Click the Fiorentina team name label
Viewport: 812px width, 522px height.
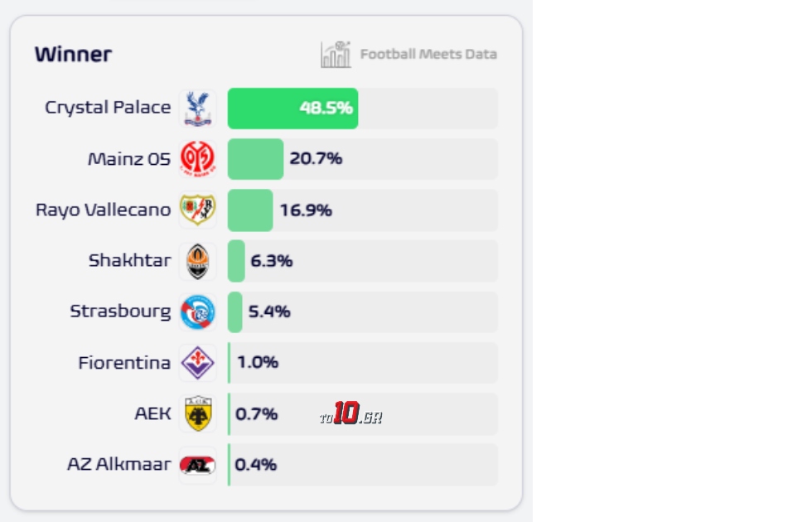[x=124, y=362]
